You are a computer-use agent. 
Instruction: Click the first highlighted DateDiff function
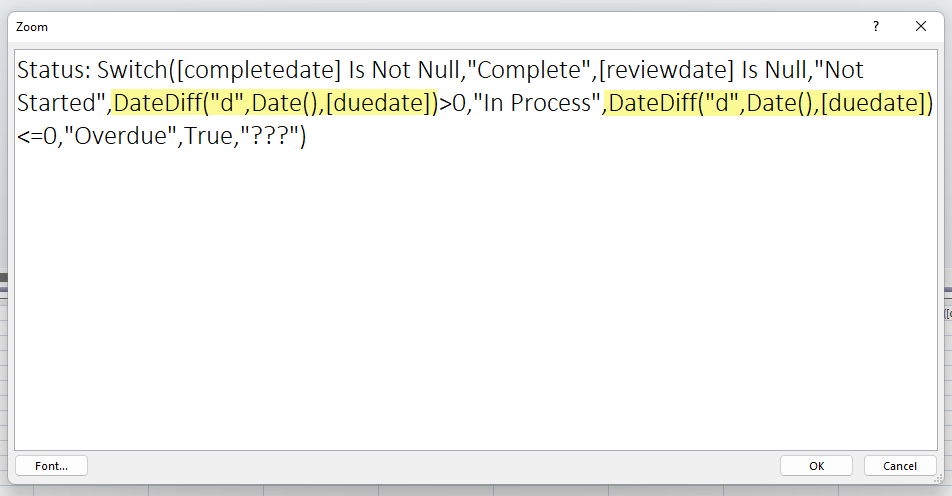157,103
